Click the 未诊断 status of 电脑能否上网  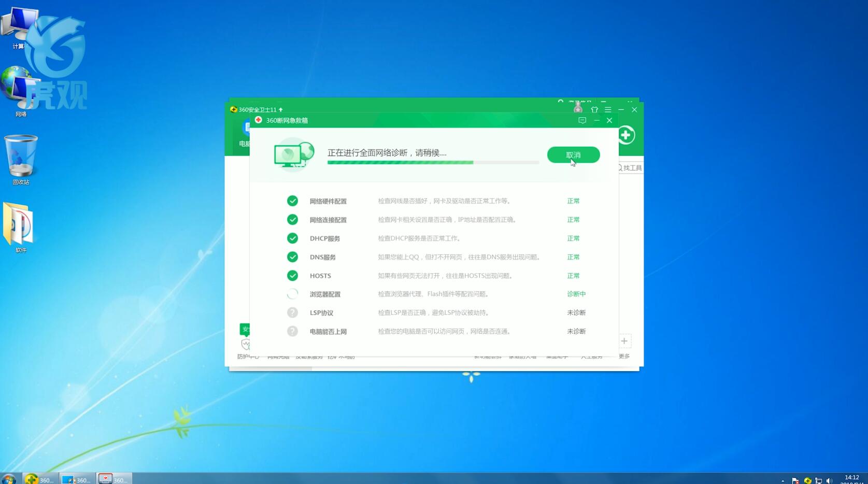coord(576,331)
